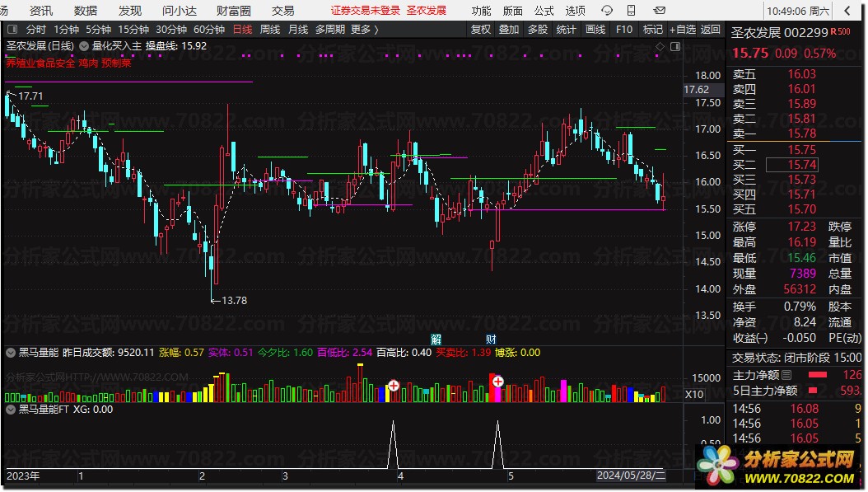Click 证券交易未登录 login link
868x492 pixels.
[x=366, y=11]
